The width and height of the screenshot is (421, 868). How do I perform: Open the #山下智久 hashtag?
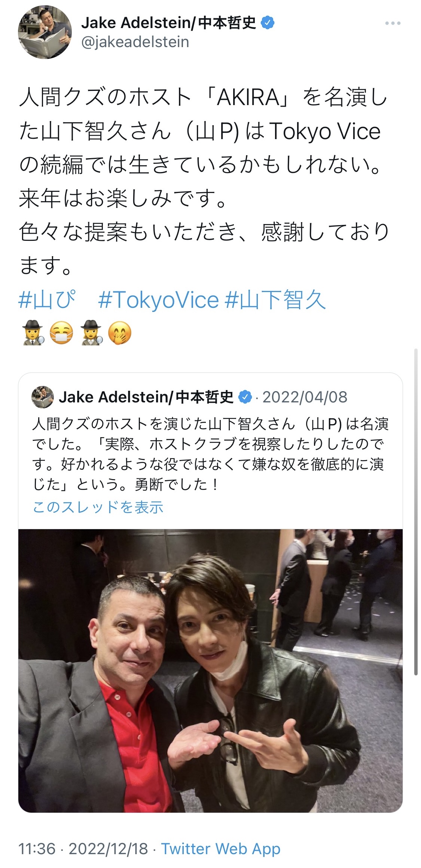(275, 300)
